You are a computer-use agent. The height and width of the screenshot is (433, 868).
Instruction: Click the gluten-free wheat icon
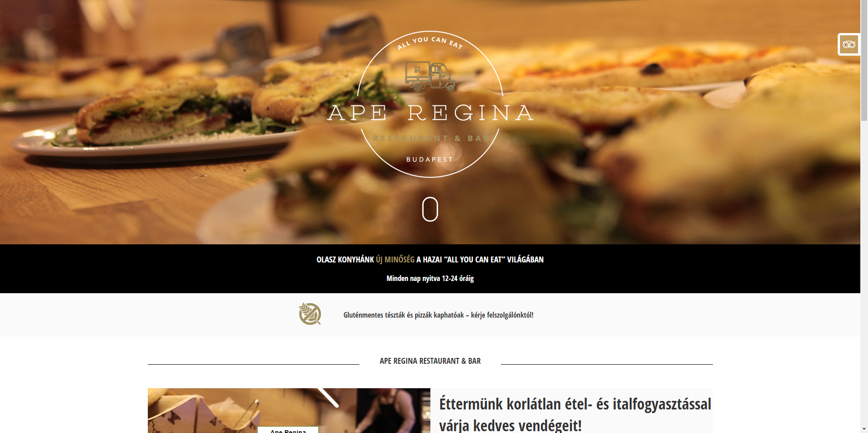310,314
